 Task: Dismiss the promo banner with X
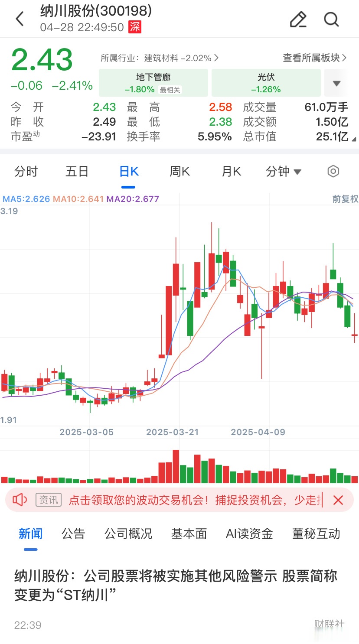338,500
